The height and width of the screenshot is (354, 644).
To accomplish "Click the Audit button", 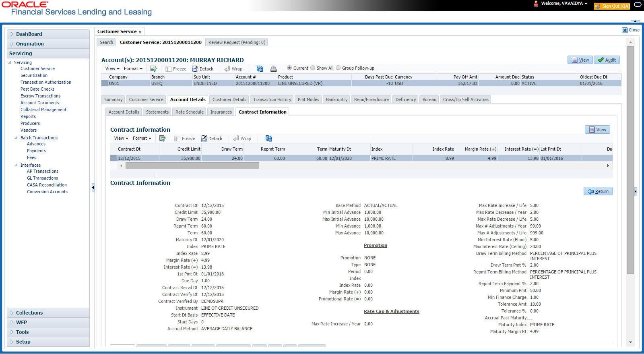I will coord(607,60).
